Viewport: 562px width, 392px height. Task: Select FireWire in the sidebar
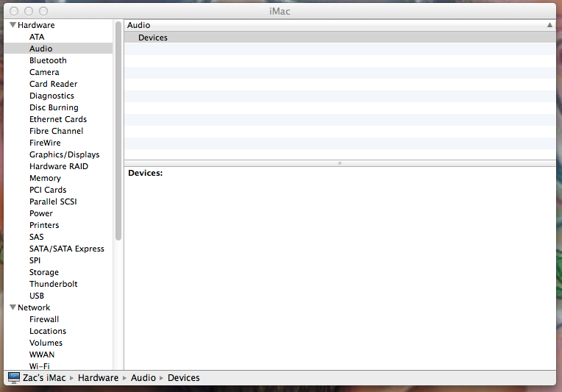(x=45, y=143)
